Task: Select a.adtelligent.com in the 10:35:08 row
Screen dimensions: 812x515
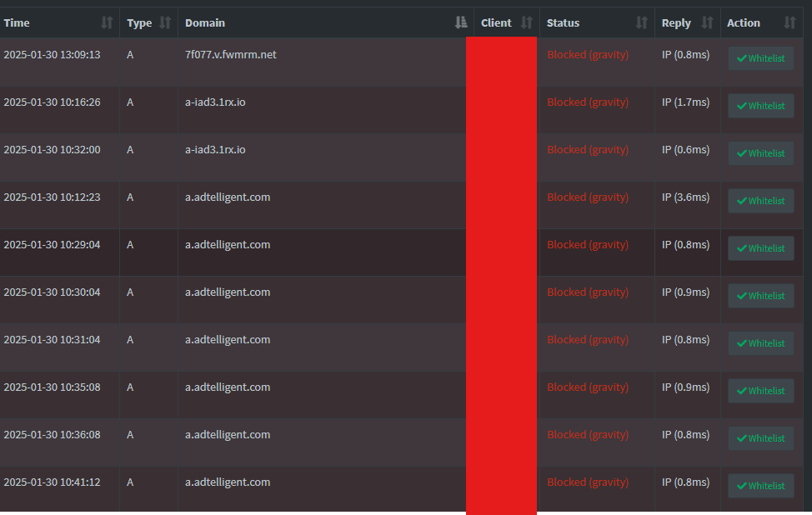Action: tap(228, 387)
